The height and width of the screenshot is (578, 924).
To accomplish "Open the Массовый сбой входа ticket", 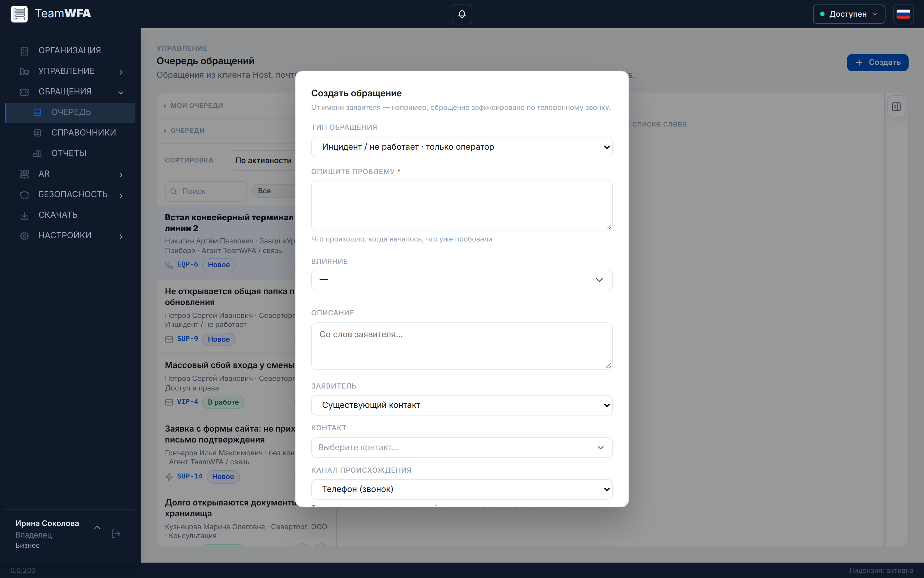I will click(x=229, y=365).
